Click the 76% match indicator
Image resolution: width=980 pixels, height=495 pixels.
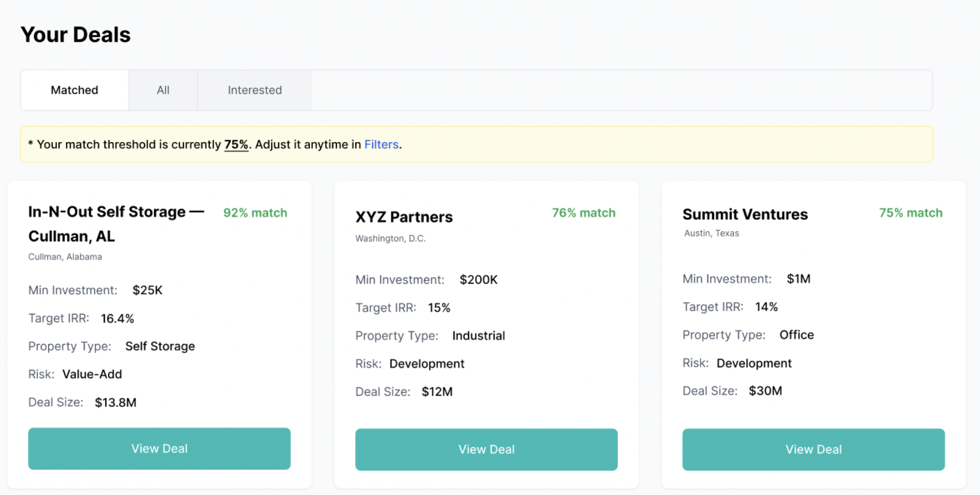(x=584, y=212)
